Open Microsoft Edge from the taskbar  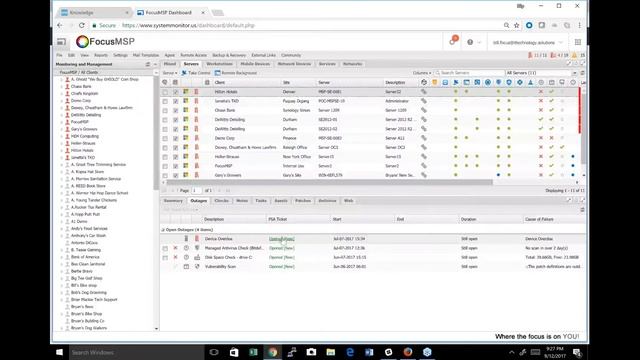(350, 352)
